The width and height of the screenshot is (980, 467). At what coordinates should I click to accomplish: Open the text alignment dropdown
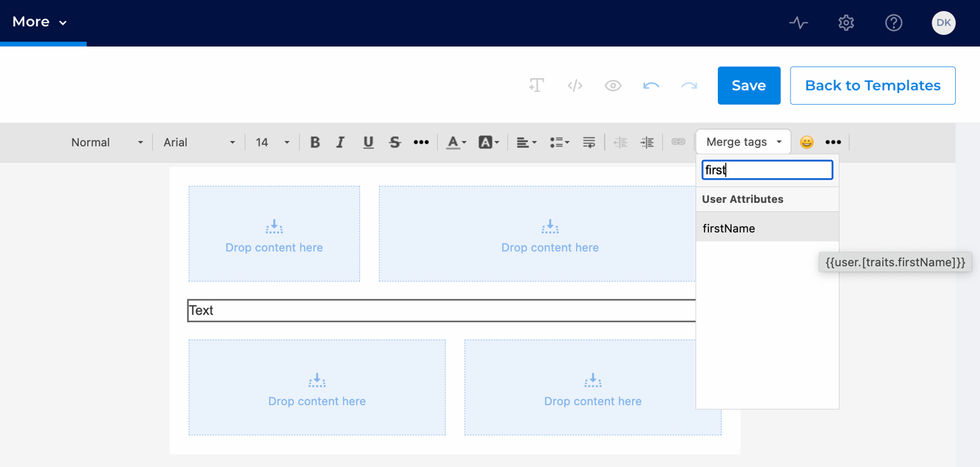(x=526, y=142)
